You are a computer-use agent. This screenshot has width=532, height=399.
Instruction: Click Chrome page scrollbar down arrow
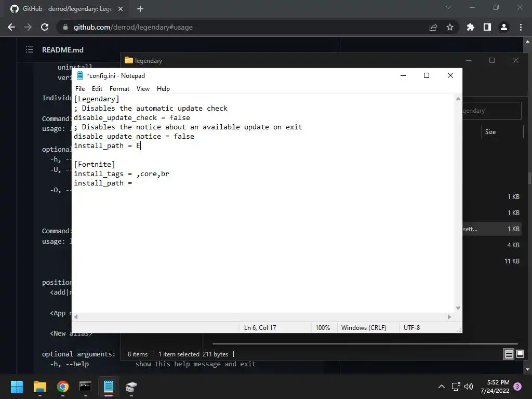pos(527,369)
